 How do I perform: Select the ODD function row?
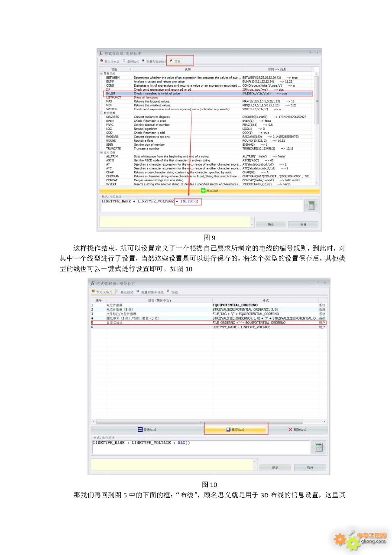[x=209, y=133]
